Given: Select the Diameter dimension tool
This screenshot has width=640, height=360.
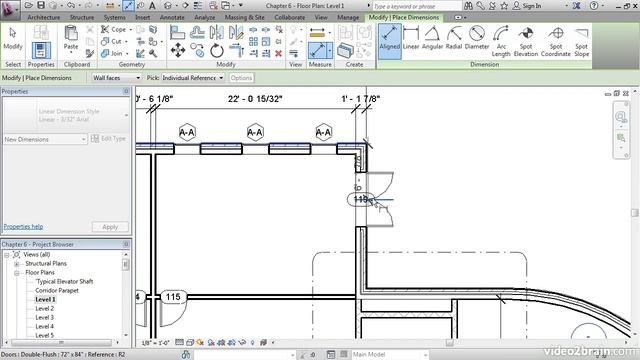Looking at the screenshot, I should 477,38.
